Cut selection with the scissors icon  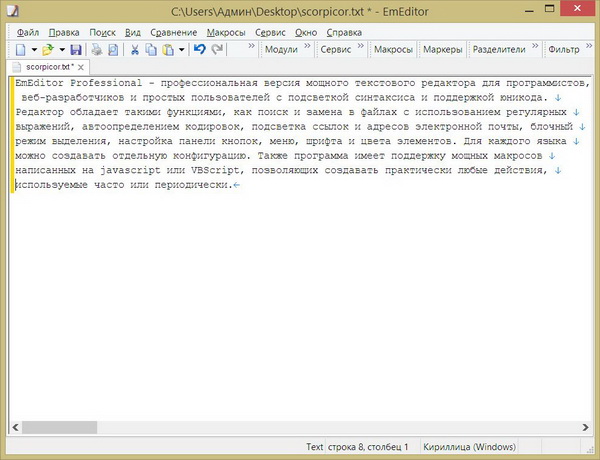point(135,49)
